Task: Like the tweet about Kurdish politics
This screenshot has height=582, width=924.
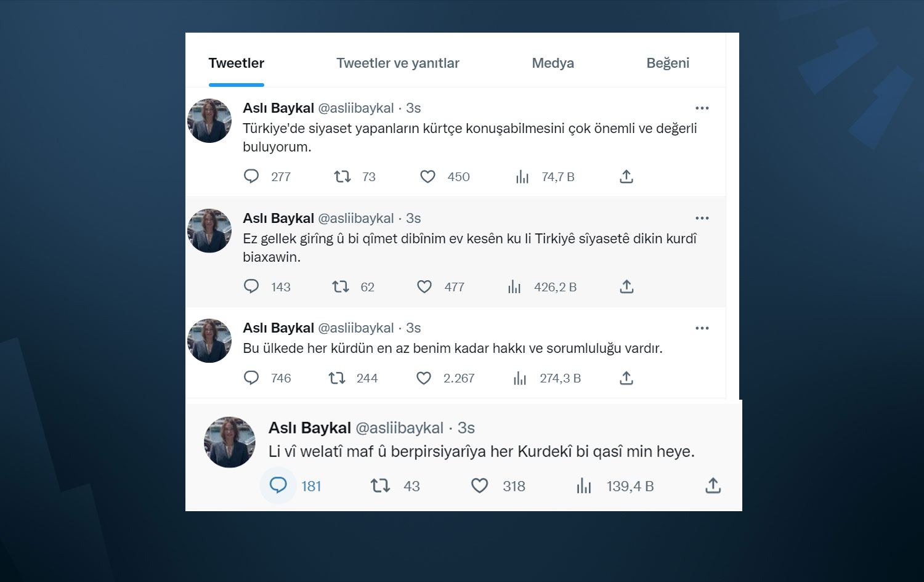Action: [427, 176]
